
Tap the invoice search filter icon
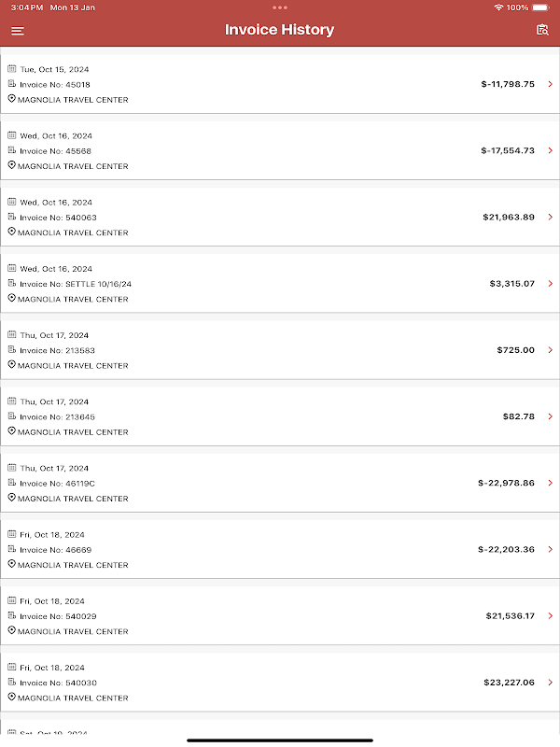tap(542, 31)
